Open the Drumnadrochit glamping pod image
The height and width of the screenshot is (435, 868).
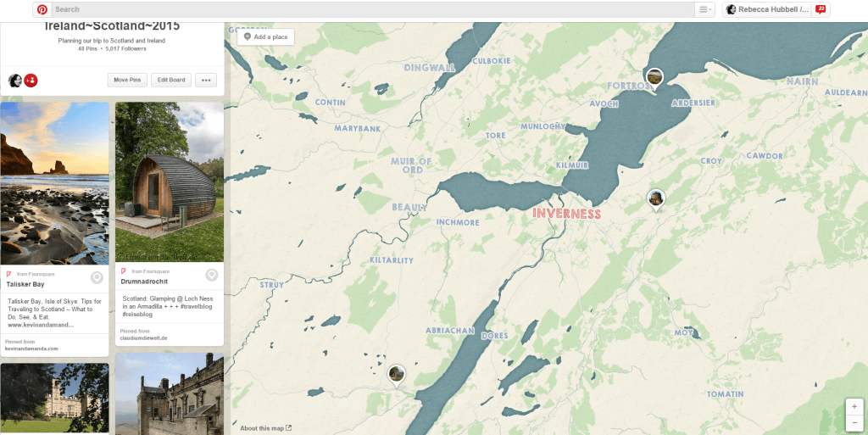[170, 181]
